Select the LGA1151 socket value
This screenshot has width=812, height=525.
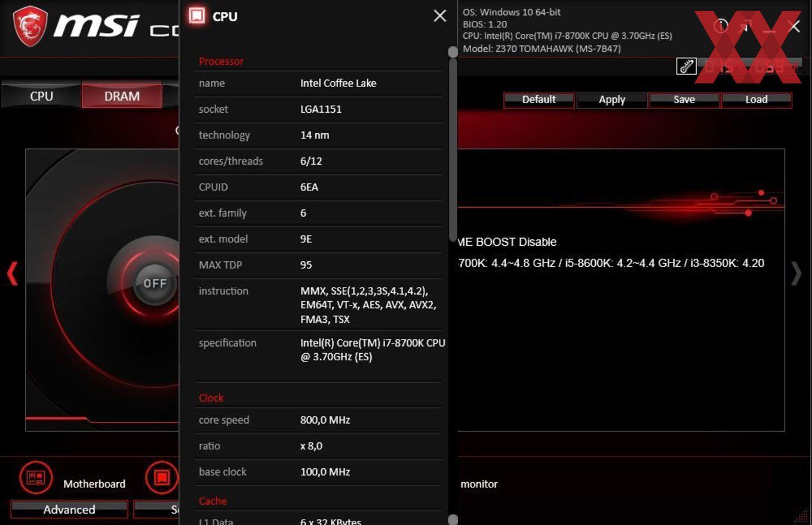(x=321, y=109)
